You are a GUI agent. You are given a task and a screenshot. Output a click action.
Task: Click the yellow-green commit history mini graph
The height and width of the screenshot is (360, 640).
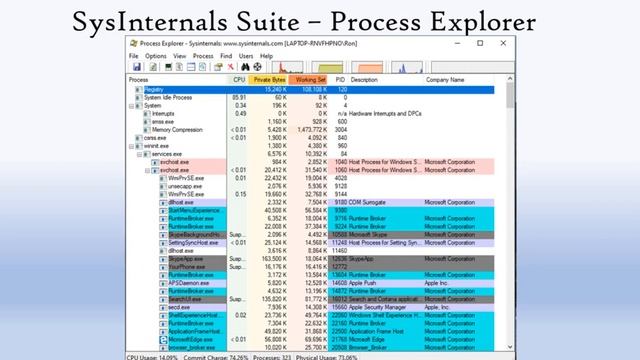(327, 67)
